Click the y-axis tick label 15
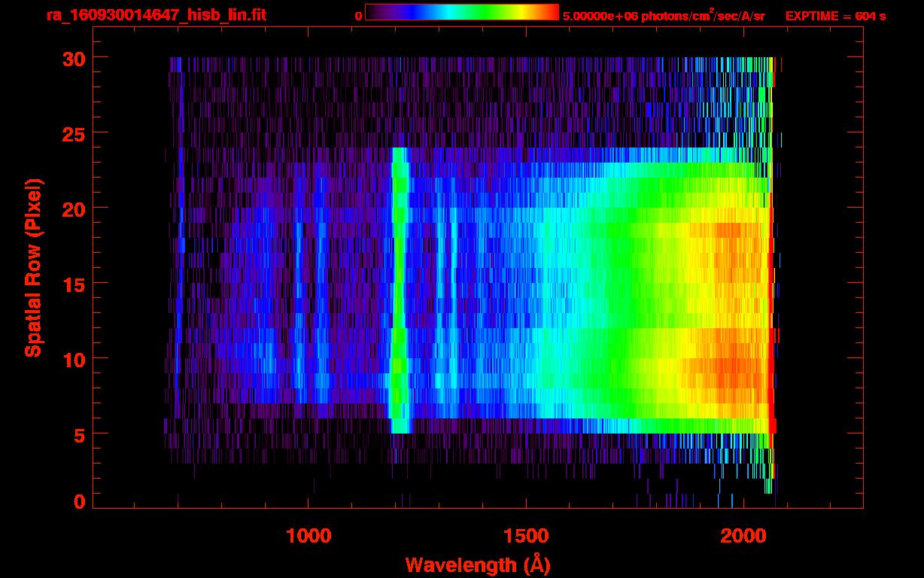The image size is (924, 578). pos(74,284)
